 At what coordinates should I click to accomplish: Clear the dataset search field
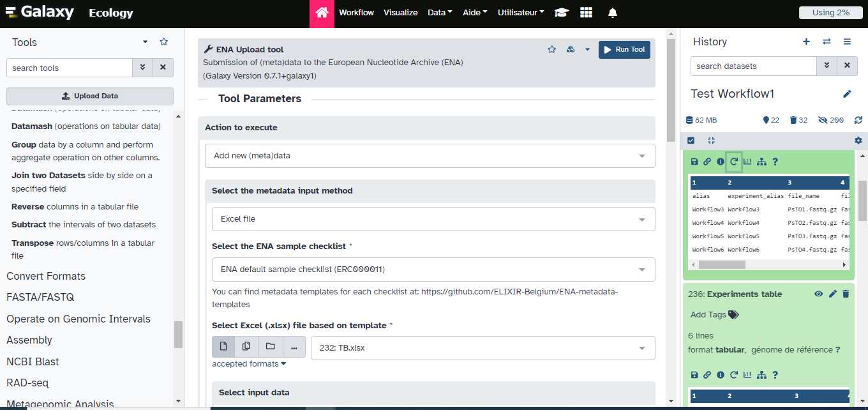[x=847, y=66]
